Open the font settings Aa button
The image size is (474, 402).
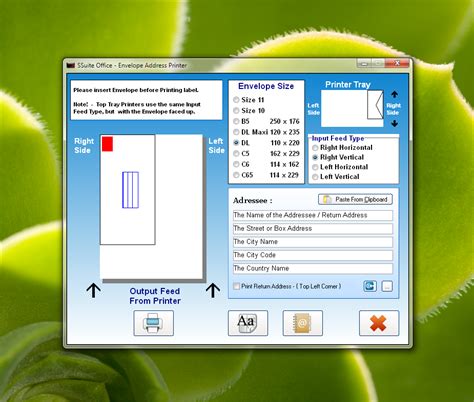point(248,323)
